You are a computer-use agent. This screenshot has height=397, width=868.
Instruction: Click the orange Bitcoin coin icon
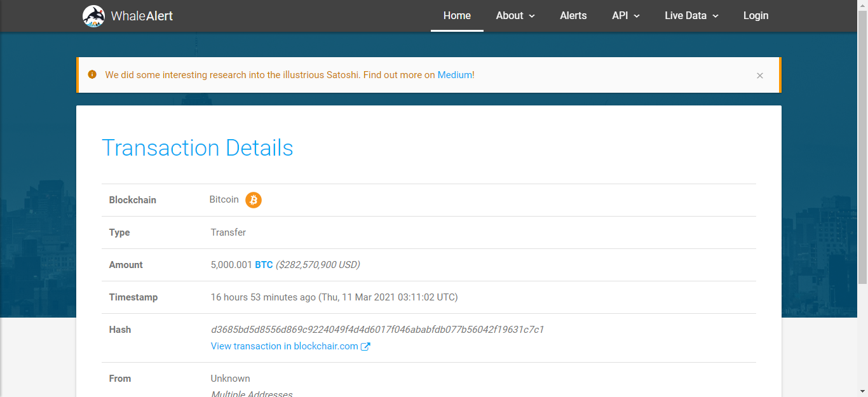pyautogui.click(x=254, y=200)
